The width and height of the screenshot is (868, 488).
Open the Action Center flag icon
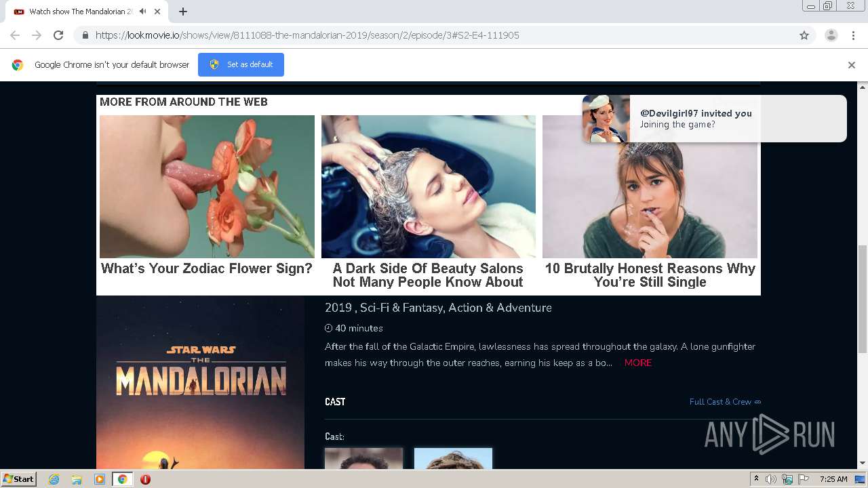[804, 479]
